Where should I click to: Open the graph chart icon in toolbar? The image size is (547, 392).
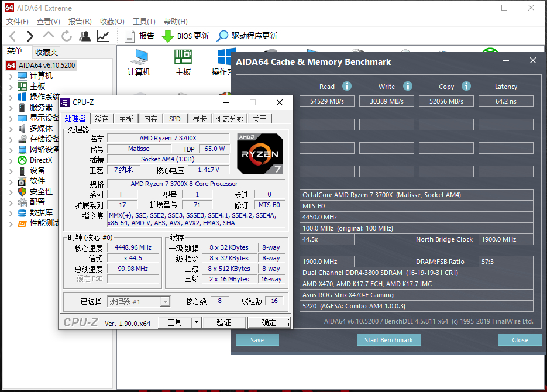coord(103,36)
